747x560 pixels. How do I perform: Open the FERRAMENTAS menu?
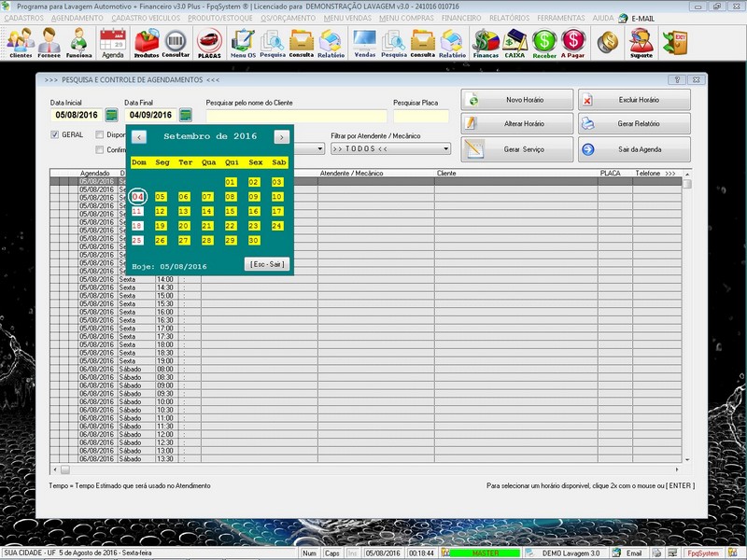tap(561, 18)
